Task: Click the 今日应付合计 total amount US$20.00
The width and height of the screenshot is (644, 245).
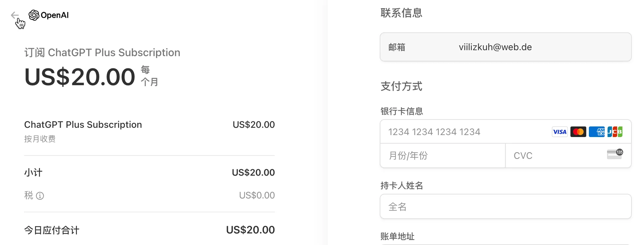Action: (250, 230)
